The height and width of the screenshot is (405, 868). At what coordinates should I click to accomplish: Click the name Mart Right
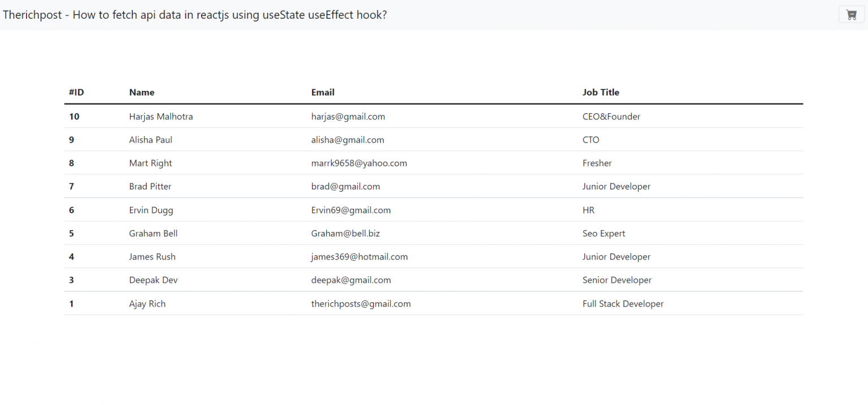point(150,163)
